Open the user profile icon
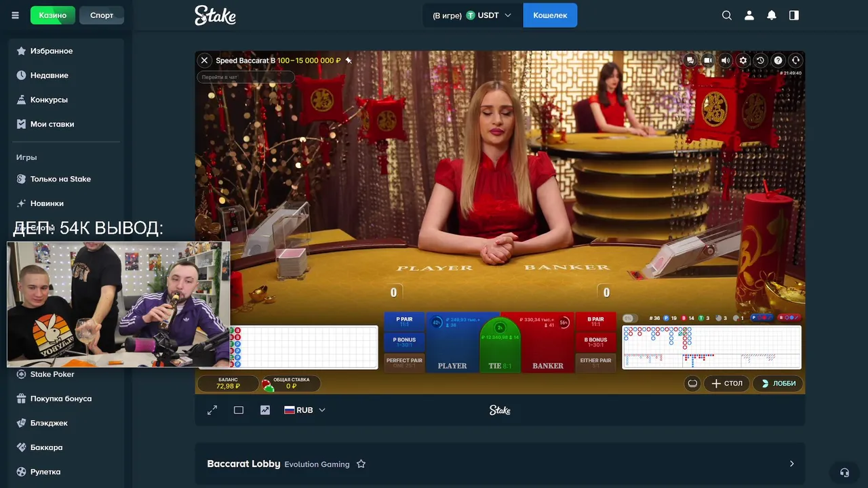 point(749,15)
